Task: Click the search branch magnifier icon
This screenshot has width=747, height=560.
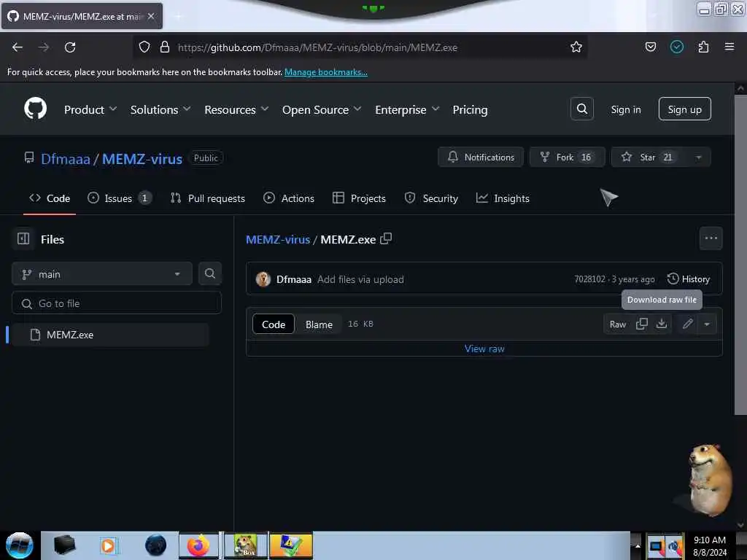Action: tap(209, 273)
